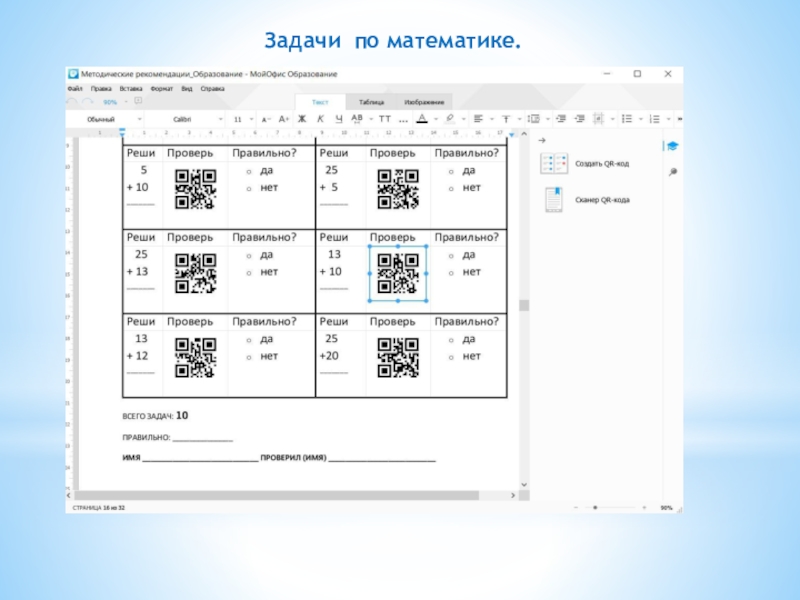The height and width of the screenshot is (600, 800).
Task: Open the Правка menu
Action: (x=101, y=89)
